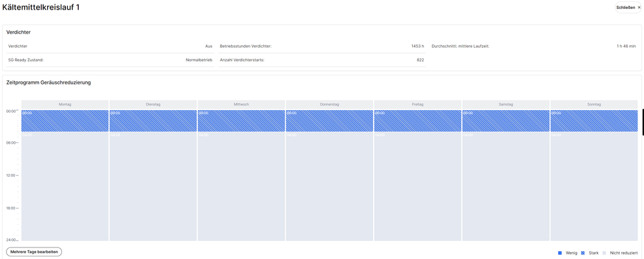Close the Kältemittelkreislauf 1 panel via Schließen

point(628,8)
